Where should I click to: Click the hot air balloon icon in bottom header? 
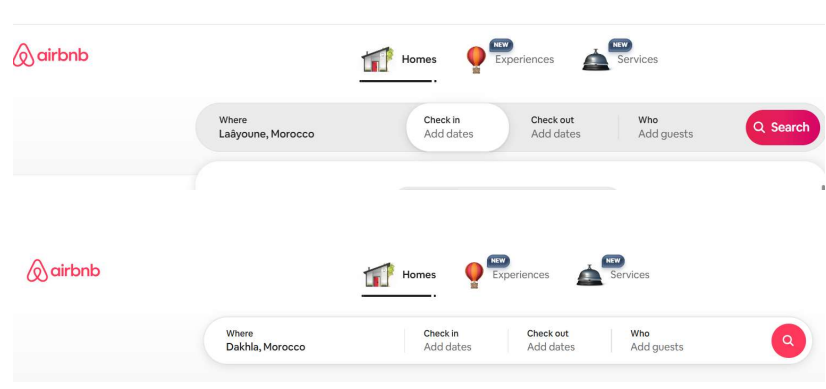474,275
